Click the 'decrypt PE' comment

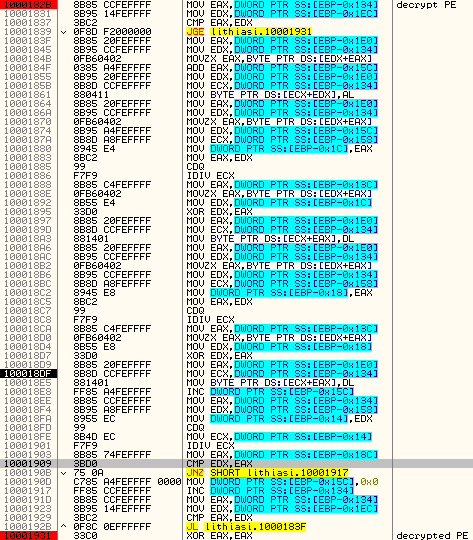[426, 5]
